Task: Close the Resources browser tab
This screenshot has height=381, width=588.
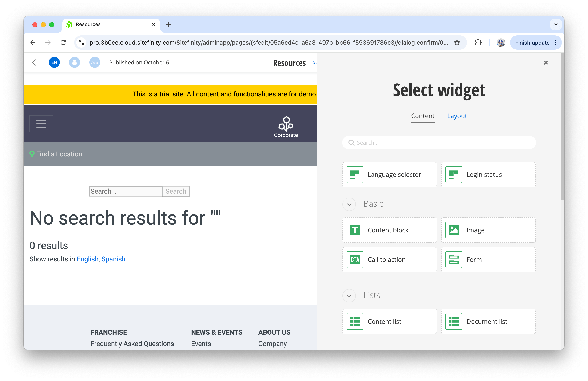Action: point(153,24)
